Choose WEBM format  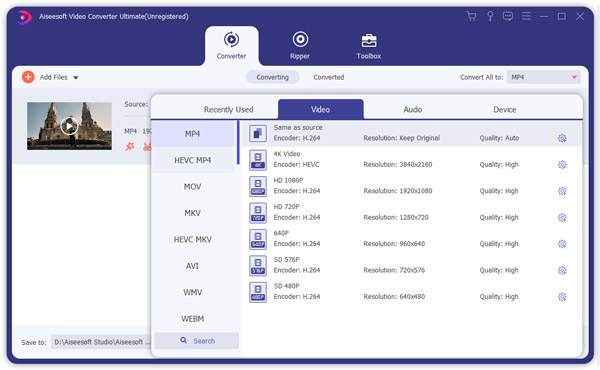coord(192,318)
